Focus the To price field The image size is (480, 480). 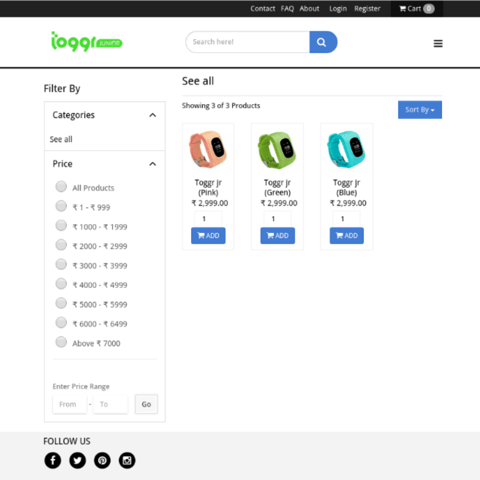(110, 404)
